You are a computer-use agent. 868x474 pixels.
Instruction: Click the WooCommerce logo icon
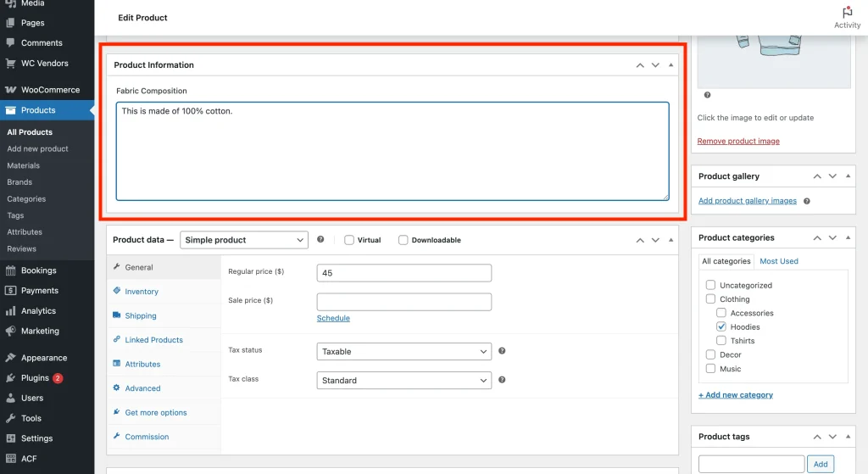pos(10,90)
